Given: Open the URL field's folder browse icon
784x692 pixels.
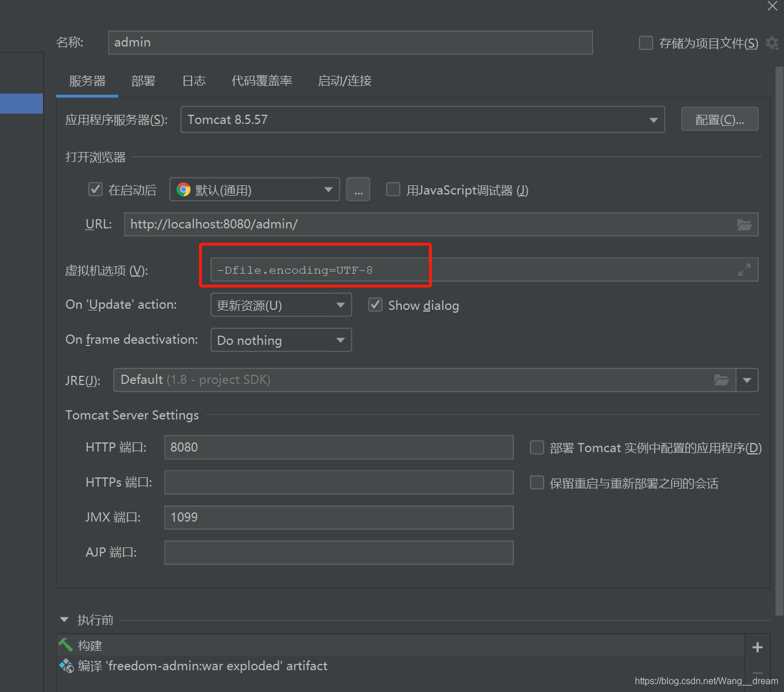Looking at the screenshot, I should (744, 224).
